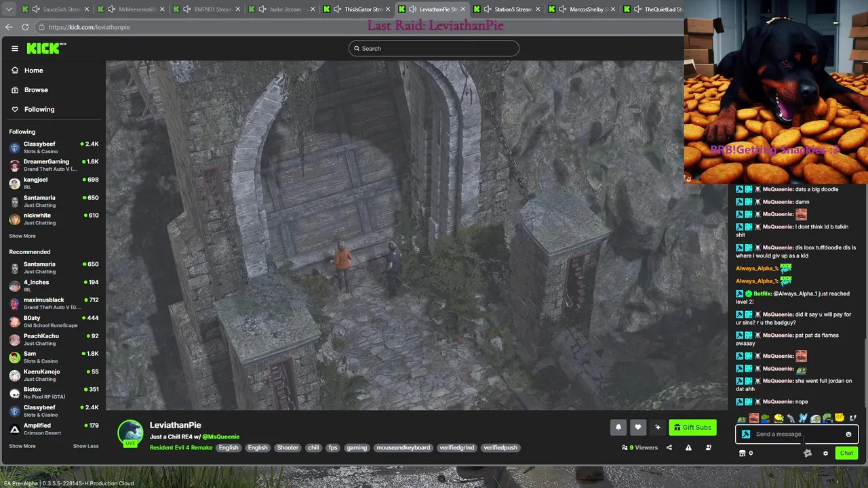The height and width of the screenshot is (488, 868).
Task: Unmute the ThisIsGator tab audio icon
Action: pos(337,9)
